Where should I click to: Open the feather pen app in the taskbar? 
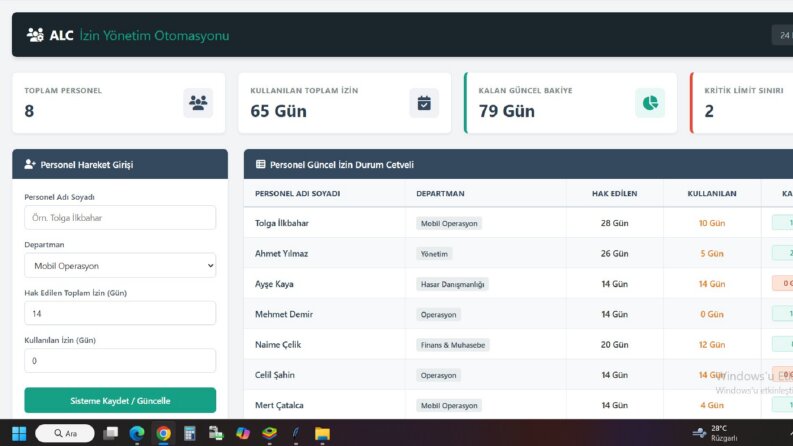pyautogui.click(x=296, y=433)
